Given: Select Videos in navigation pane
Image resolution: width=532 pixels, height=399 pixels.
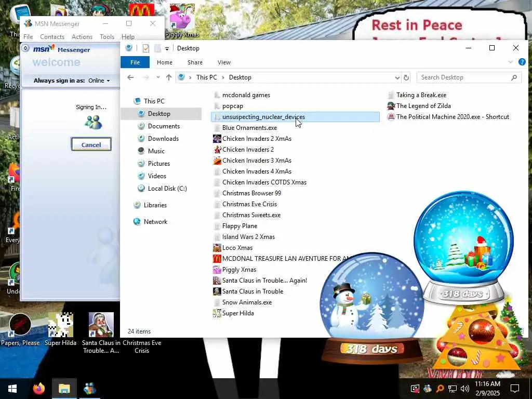Looking at the screenshot, I should 157,176.
